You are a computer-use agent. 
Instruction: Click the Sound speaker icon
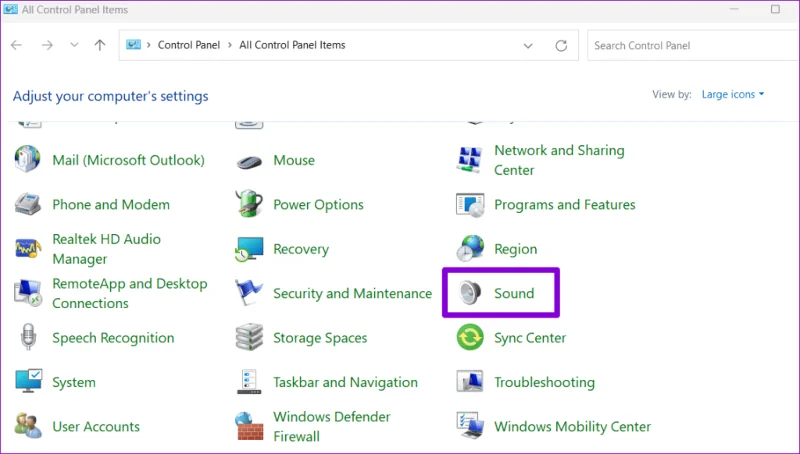click(469, 293)
